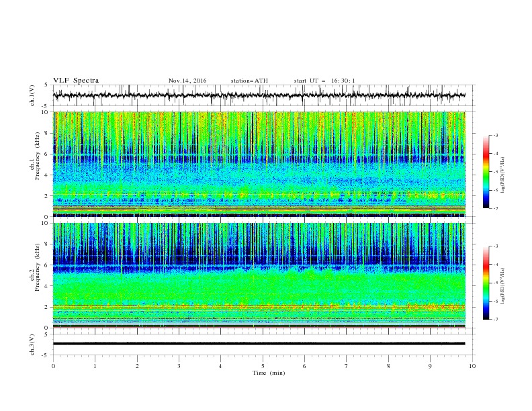532x411 pixels.
Task: Click the ch.1 PSD color scale bar
Action: click(x=486, y=172)
